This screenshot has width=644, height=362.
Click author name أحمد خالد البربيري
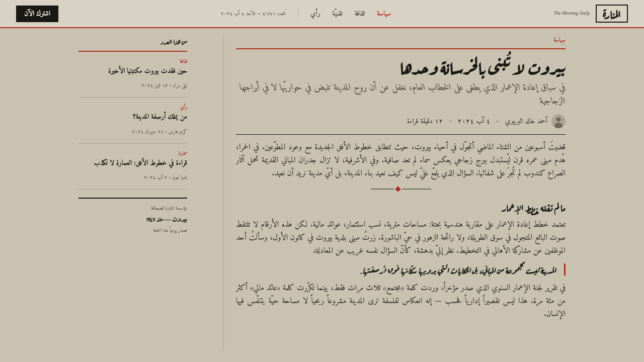click(526, 121)
